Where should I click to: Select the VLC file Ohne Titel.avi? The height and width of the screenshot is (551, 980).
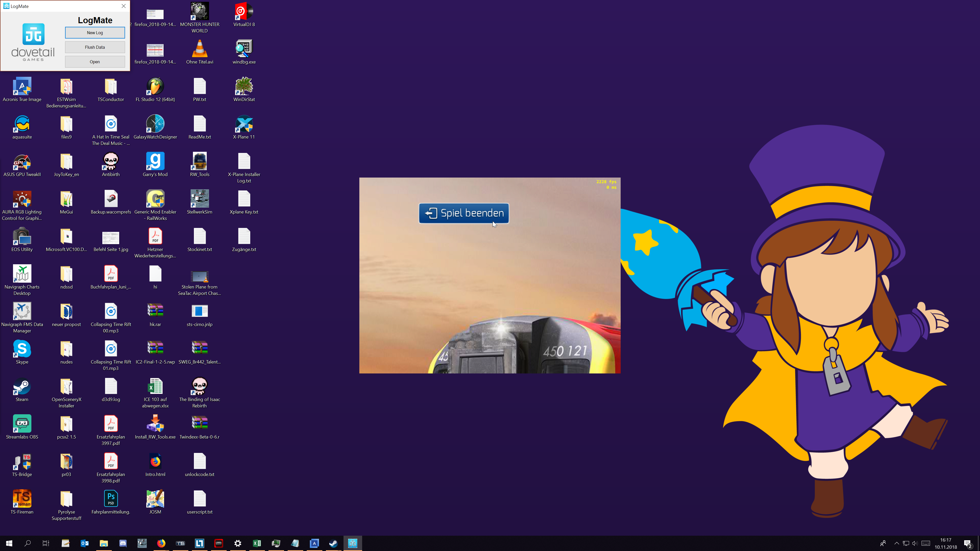click(x=199, y=50)
